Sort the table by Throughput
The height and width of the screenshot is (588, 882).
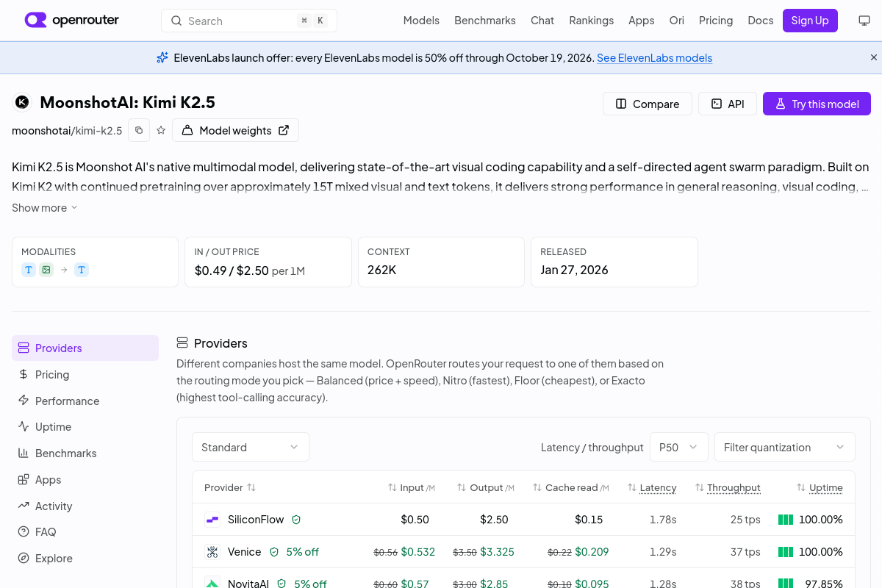click(728, 487)
